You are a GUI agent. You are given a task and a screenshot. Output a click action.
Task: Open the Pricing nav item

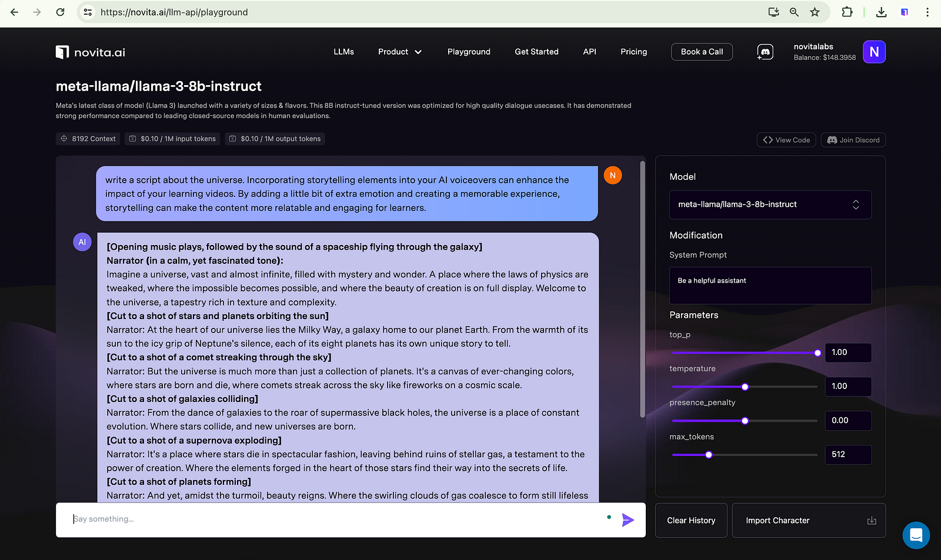click(633, 52)
